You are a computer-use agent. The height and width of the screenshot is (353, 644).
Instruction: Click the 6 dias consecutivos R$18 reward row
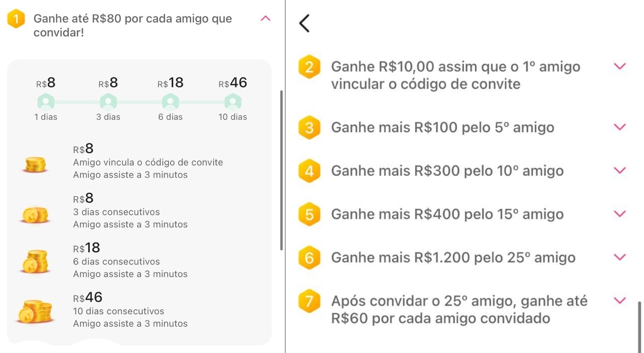point(139,261)
